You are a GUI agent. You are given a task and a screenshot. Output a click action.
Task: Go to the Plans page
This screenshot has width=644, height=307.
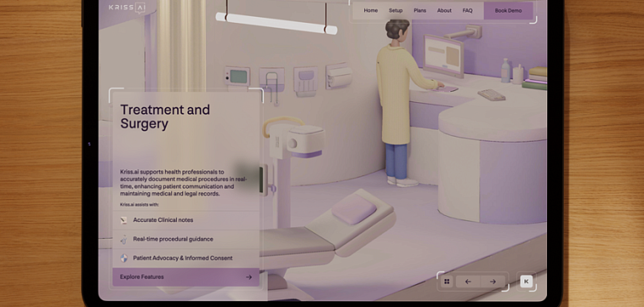tap(420, 11)
